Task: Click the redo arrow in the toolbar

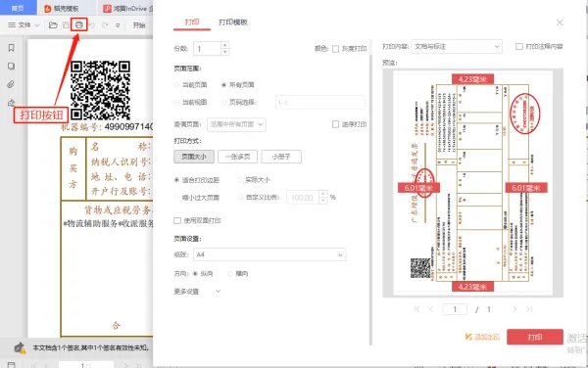Action: tap(105, 25)
